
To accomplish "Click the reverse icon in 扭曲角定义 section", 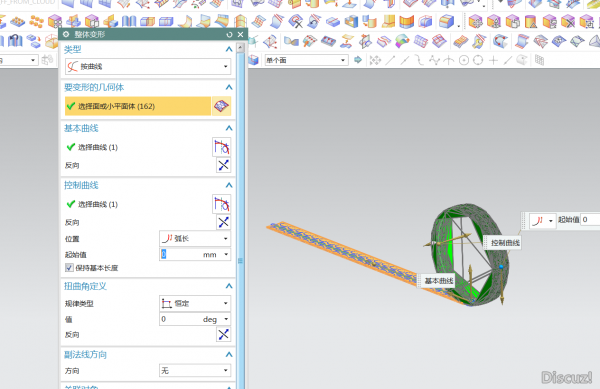I will point(223,334).
